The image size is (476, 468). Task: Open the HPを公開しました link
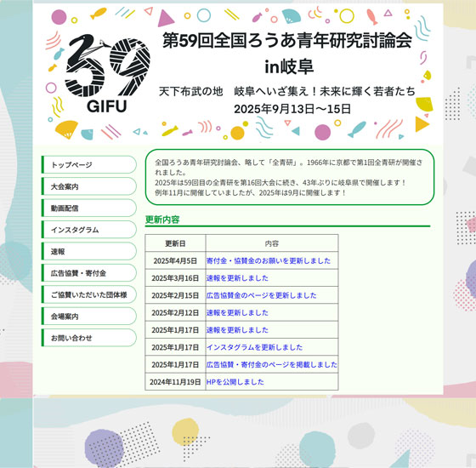[235, 382]
